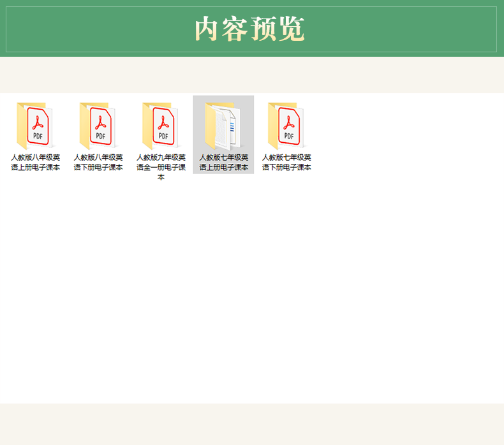
Task: Select the label text 人教版九年级英语全一册电子课本
Action: tap(161, 167)
